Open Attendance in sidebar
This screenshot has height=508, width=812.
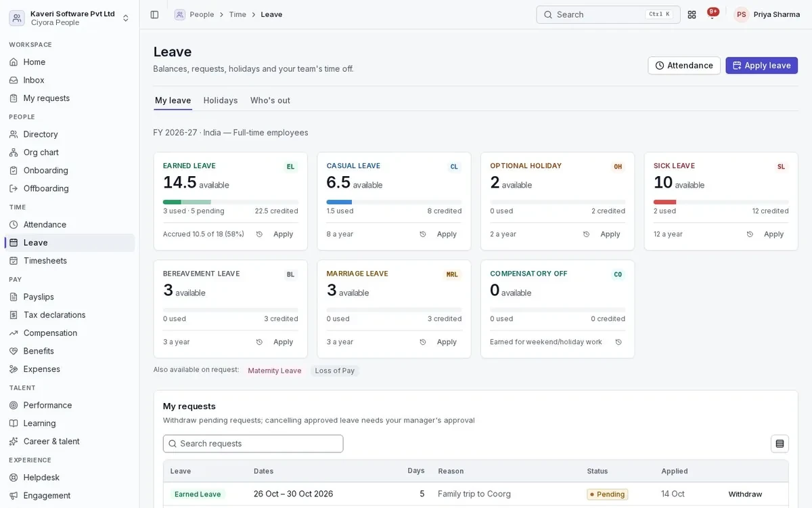point(69,225)
